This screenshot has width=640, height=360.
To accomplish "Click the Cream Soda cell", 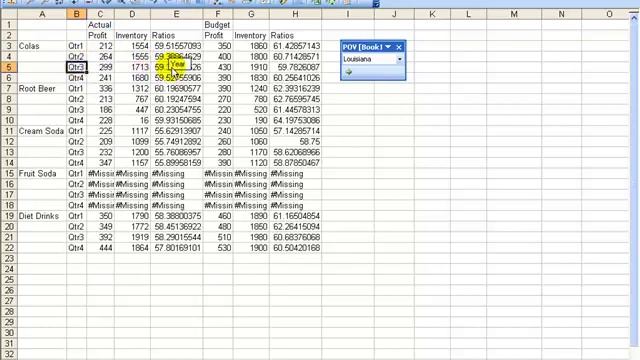I will [42, 131].
